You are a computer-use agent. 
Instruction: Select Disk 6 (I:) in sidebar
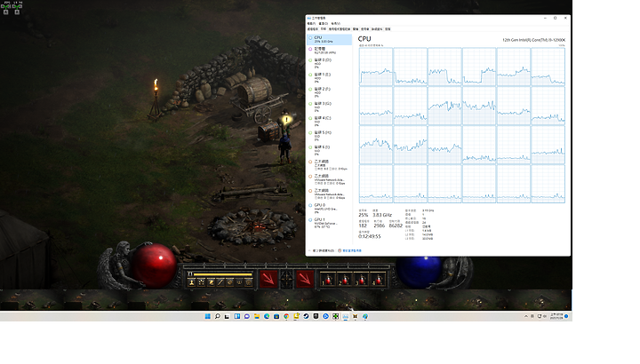329,150
